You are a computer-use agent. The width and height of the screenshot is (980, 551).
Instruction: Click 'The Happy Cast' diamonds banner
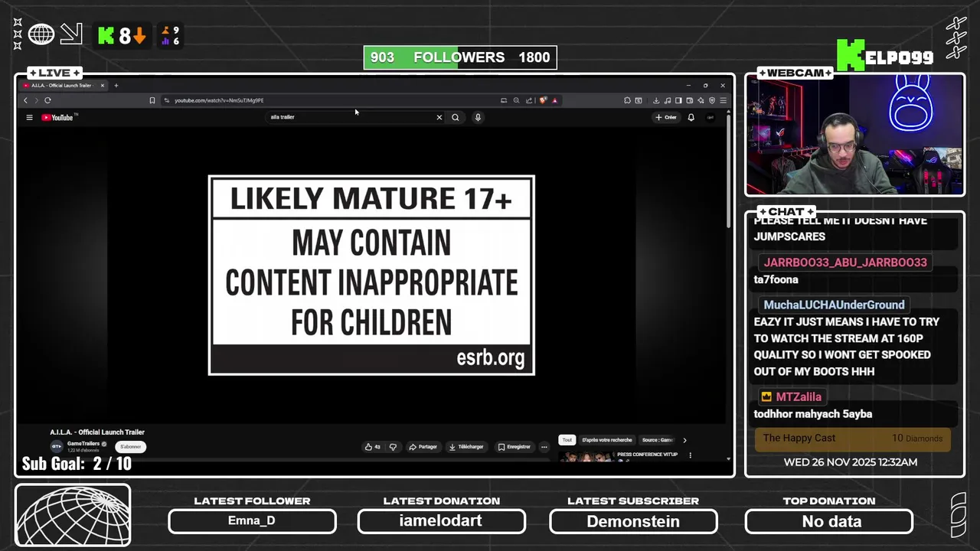(x=853, y=439)
